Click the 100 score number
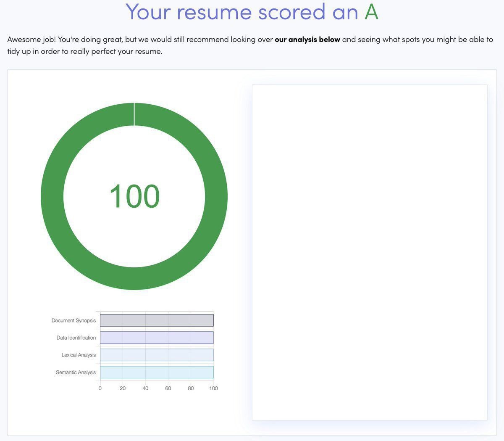Viewport: 504px width, 441px height. click(134, 196)
